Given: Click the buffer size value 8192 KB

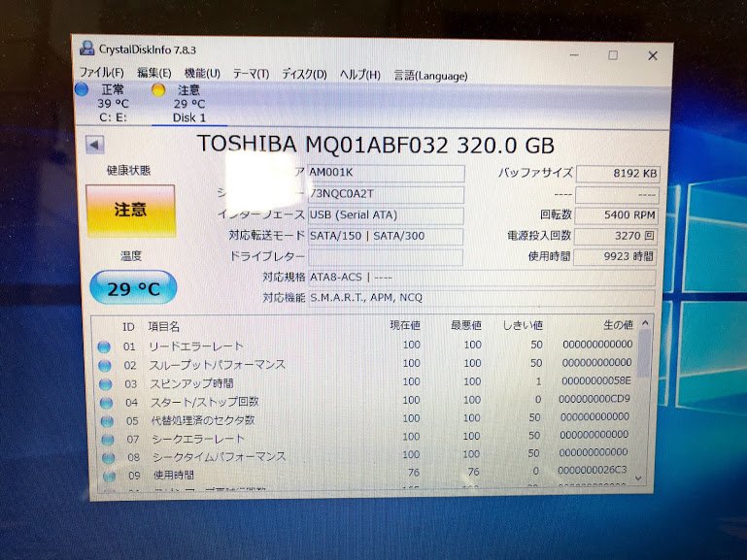Looking at the screenshot, I should coord(618,174).
